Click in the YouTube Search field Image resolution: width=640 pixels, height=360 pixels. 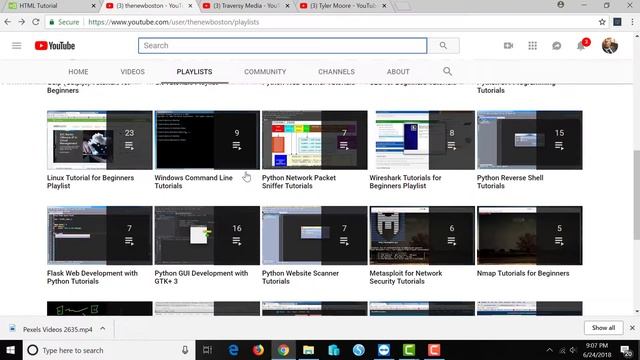point(282,46)
